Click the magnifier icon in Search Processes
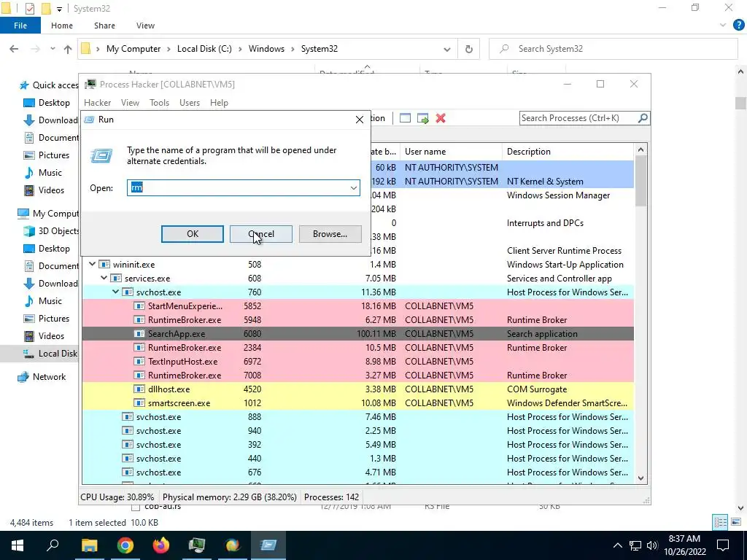The height and width of the screenshot is (560, 747). click(643, 117)
